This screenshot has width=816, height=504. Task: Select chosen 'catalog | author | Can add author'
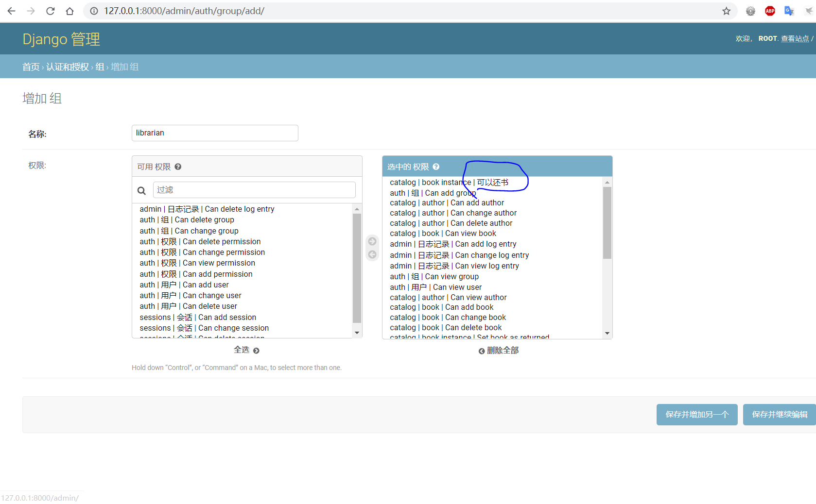click(x=492, y=202)
